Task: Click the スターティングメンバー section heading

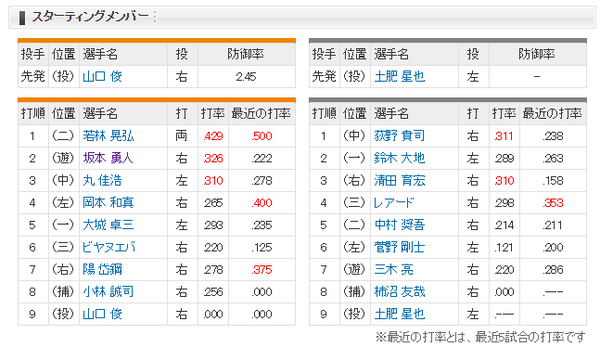Action: click(x=90, y=16)
